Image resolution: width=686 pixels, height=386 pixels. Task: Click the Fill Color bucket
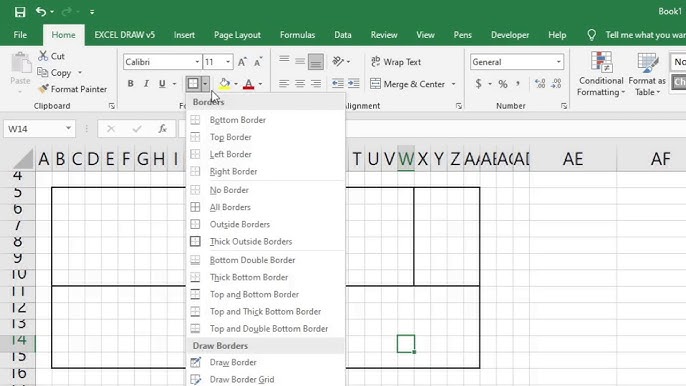pos(224,84)
